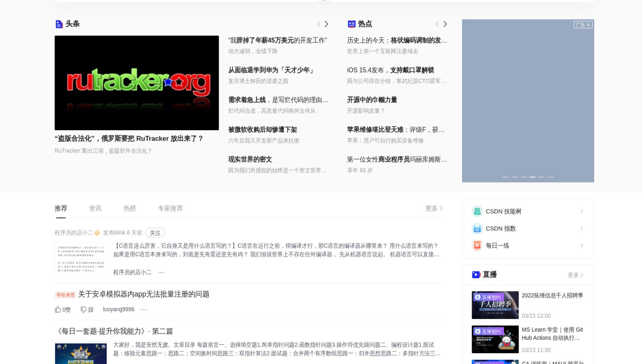Click the 每日一练 orange icon
This screenshot has height=364, width=643.
click(477, 245)
